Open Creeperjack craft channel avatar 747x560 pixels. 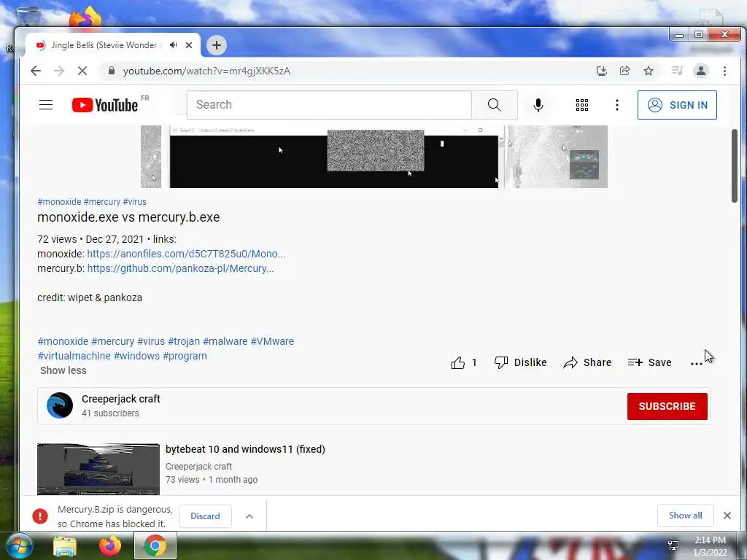(60, 405)
